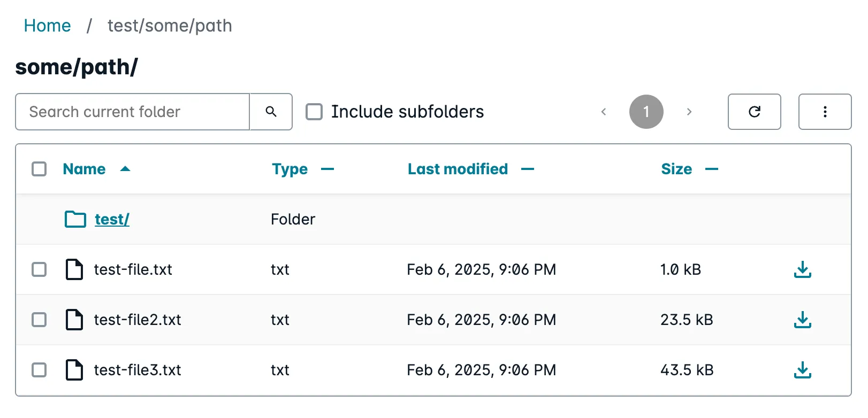The height and width of the screenshot is (418, 868).
Task: Sort by Name column header
Action: click(84, 169)
